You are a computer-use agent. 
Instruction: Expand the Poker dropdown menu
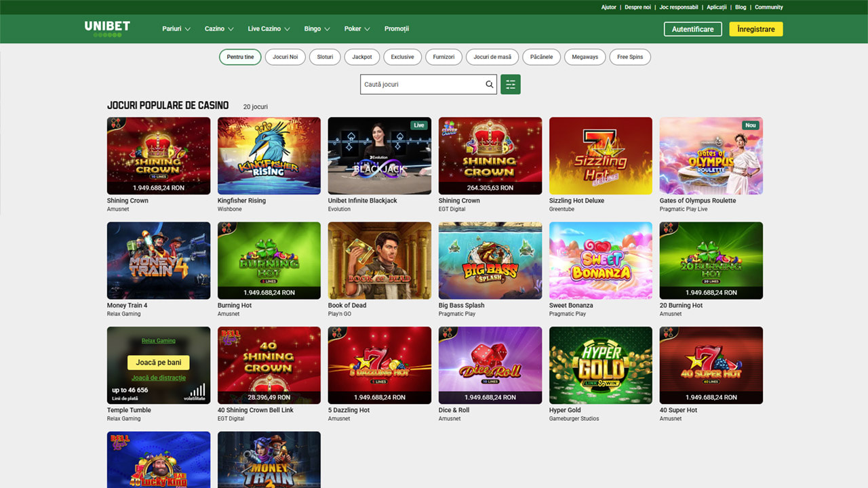(x=357, y=29)
